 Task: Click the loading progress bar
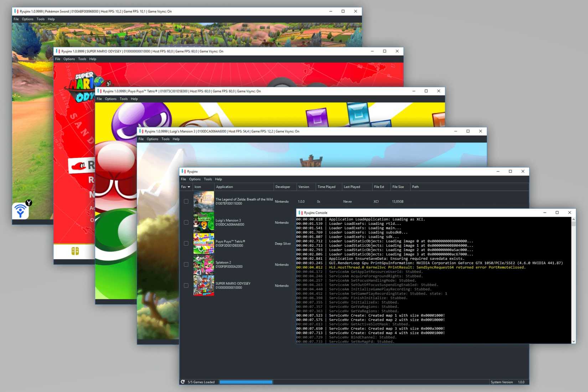246,382
